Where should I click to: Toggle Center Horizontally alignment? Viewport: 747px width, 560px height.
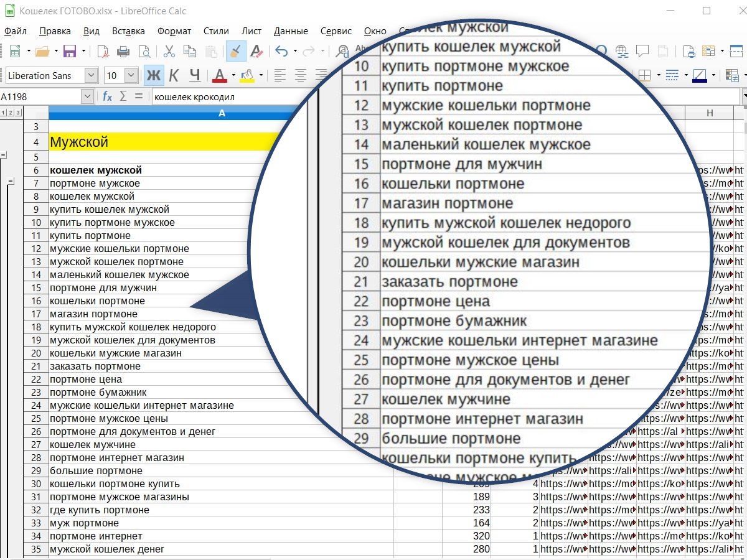tap(301, 76)
